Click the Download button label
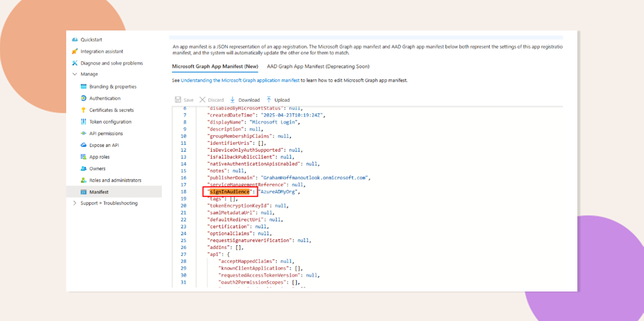 click(x=249, y=100)
